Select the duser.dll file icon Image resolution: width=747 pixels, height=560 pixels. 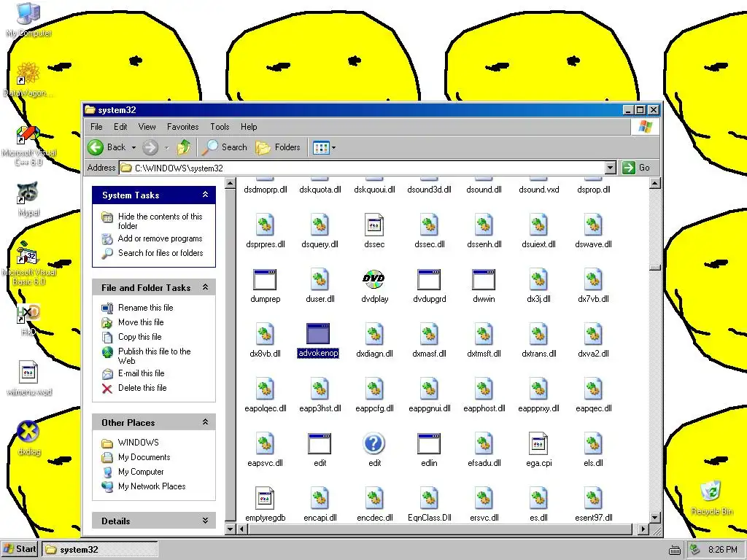pyautogui.click(x=320, y=279)
